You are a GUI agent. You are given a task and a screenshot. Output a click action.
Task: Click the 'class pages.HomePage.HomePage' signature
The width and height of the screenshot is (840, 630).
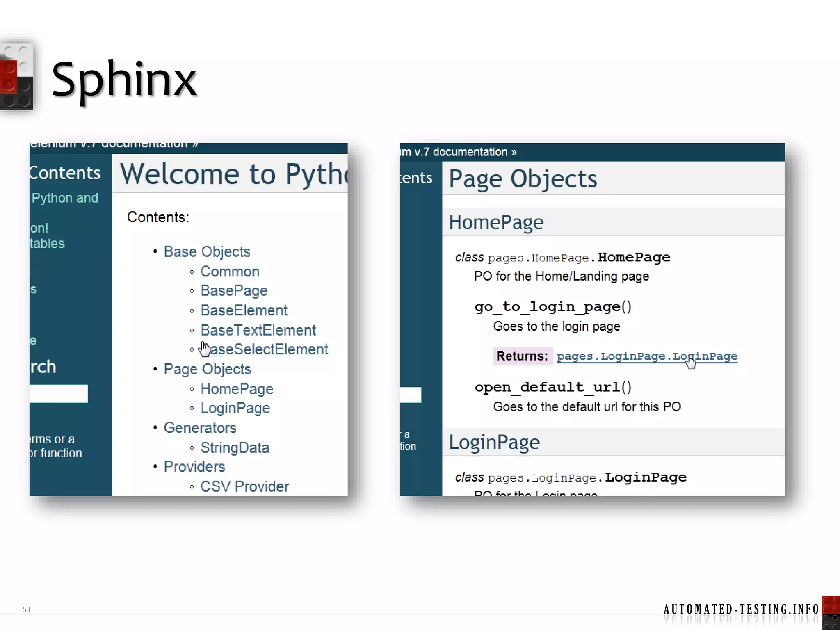pyautogui.click(x=563, y=258)
